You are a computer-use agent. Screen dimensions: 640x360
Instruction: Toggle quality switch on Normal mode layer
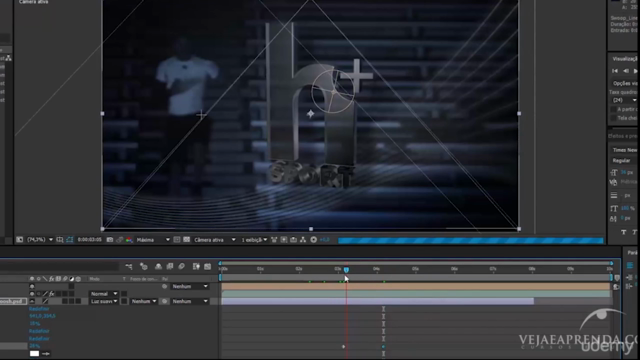click(x=45, y=294)
